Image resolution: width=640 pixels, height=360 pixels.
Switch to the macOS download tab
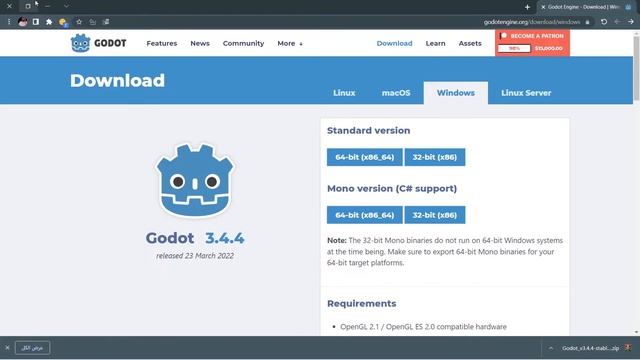coord(396,93)
